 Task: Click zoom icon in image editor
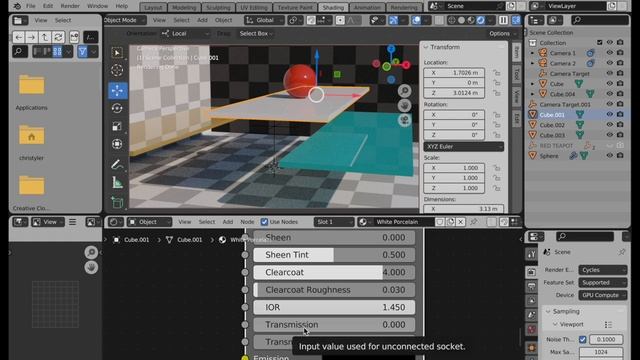tap(91, 252)
